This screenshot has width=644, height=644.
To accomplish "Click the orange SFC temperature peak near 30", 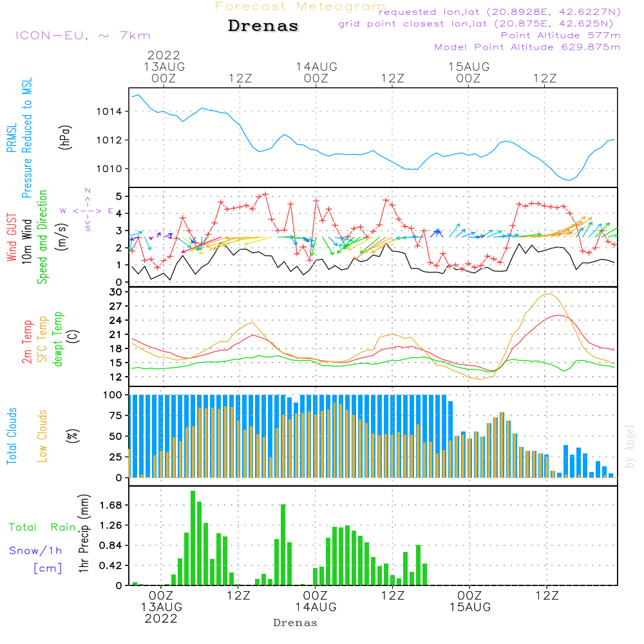I will click(x=548, y=294).
